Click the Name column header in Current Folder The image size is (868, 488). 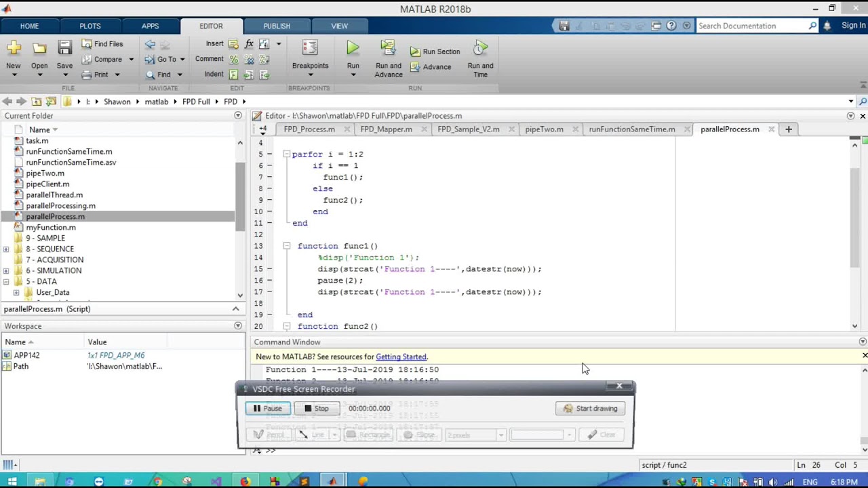(x=39, y=129)
